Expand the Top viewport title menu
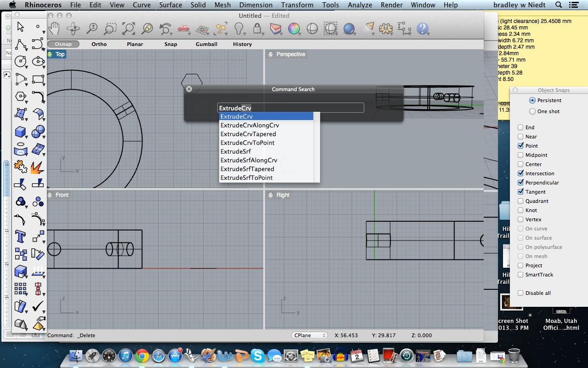 (60, 54)
